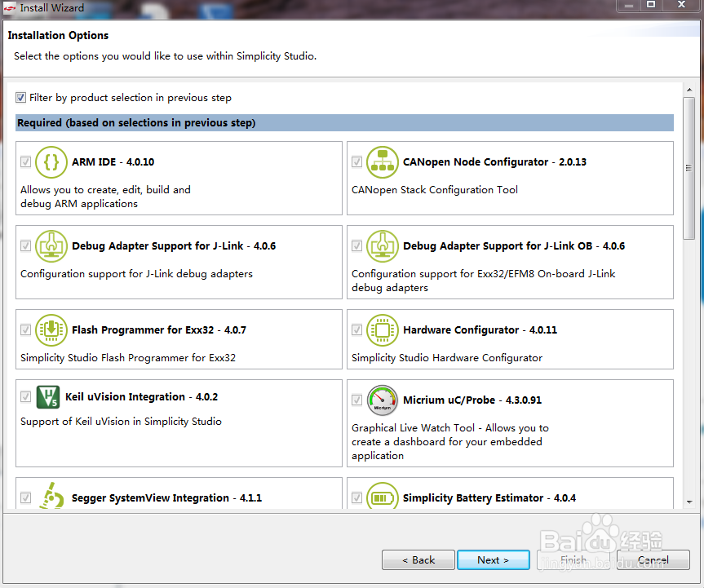Click Simplicity Studio Hardware Configurator description
Screen dimensions: 704x588
tap(447, 358)
